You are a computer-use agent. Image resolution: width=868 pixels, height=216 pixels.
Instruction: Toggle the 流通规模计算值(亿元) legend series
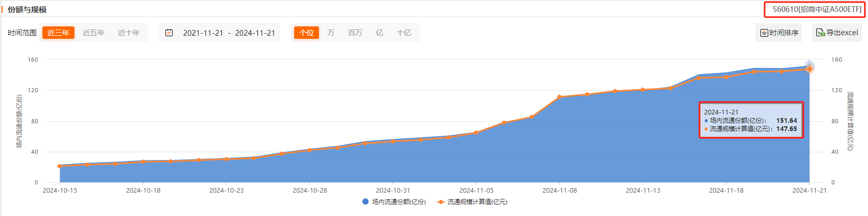click(x=473, y=202)
